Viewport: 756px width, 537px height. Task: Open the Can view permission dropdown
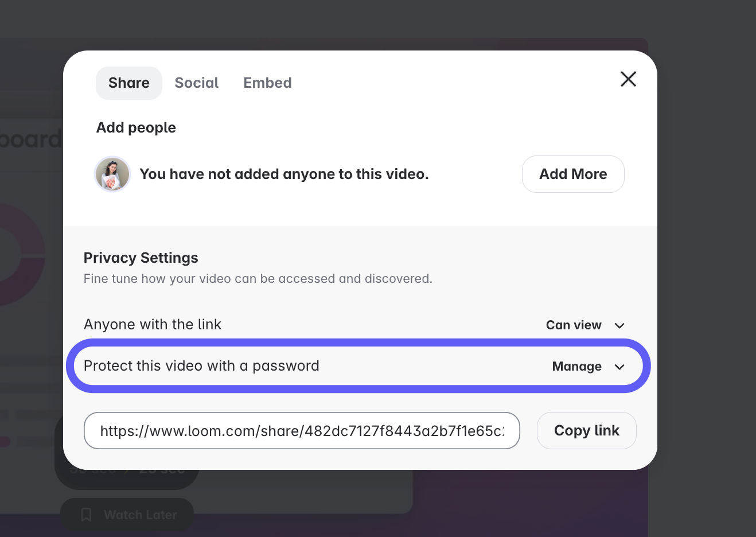pos(574,325)
